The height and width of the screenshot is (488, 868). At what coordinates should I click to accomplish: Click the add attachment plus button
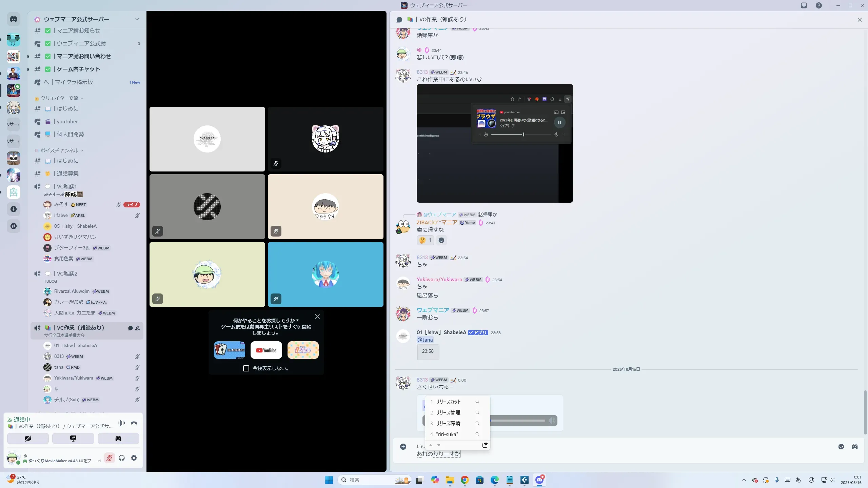[x=403, y=447]
